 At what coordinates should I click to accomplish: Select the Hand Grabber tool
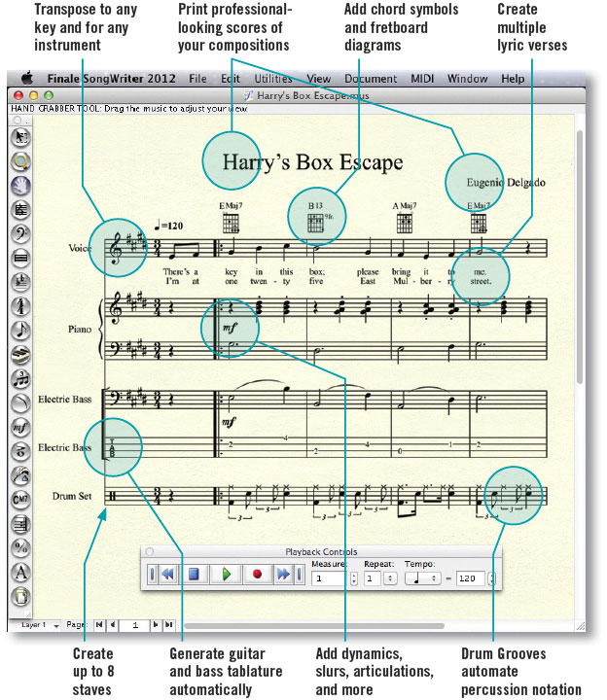[x=20, y=186]
